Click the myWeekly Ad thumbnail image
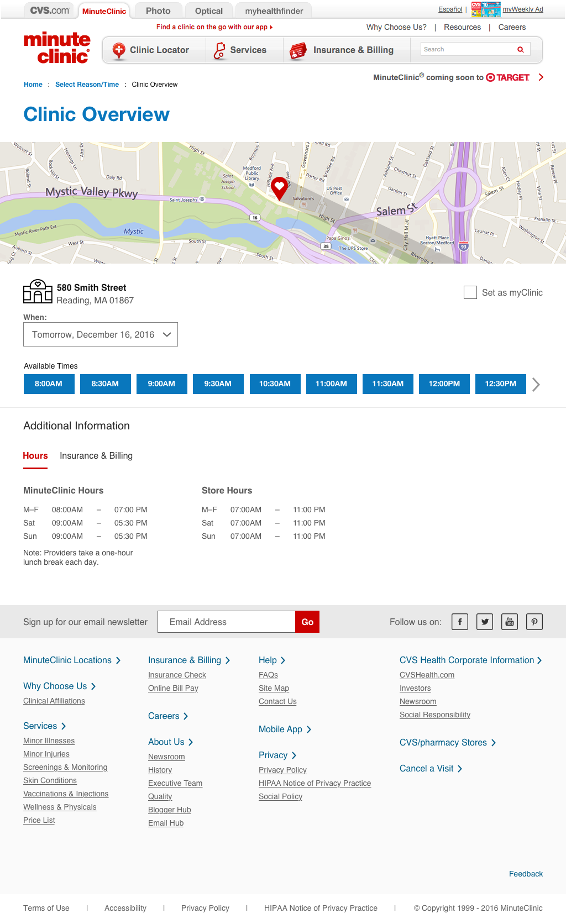Viewport: 566px width, 924px height. tap(486, 9)
